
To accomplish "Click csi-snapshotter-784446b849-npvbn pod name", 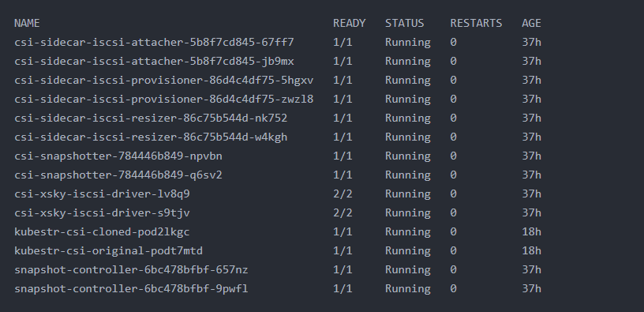I will (118, 156).
